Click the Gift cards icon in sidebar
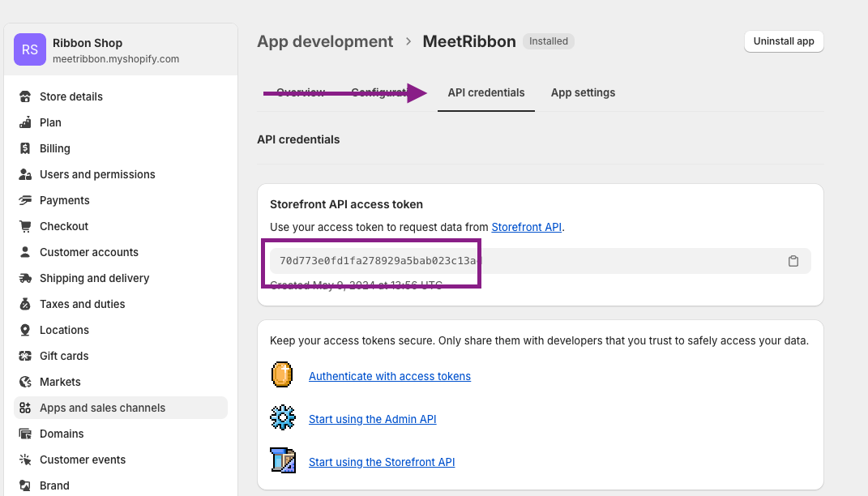This screenshot has height=496, width=868. pos(25,356)
